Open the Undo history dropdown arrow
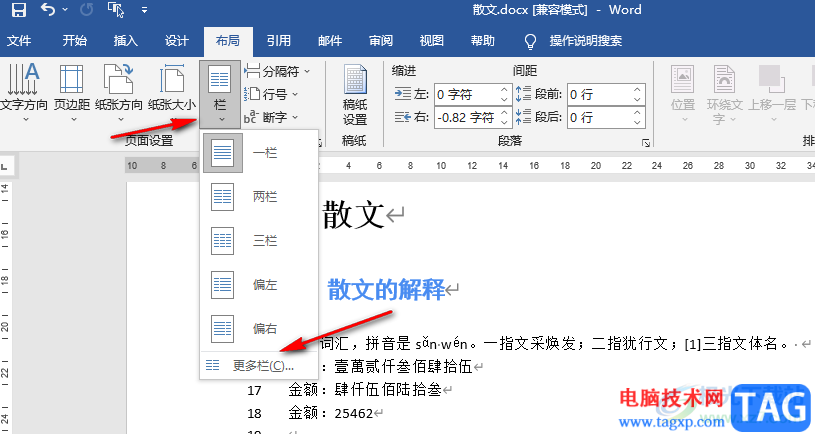The width and height of the screenshot is (815, 434). [x=65, y=9]
